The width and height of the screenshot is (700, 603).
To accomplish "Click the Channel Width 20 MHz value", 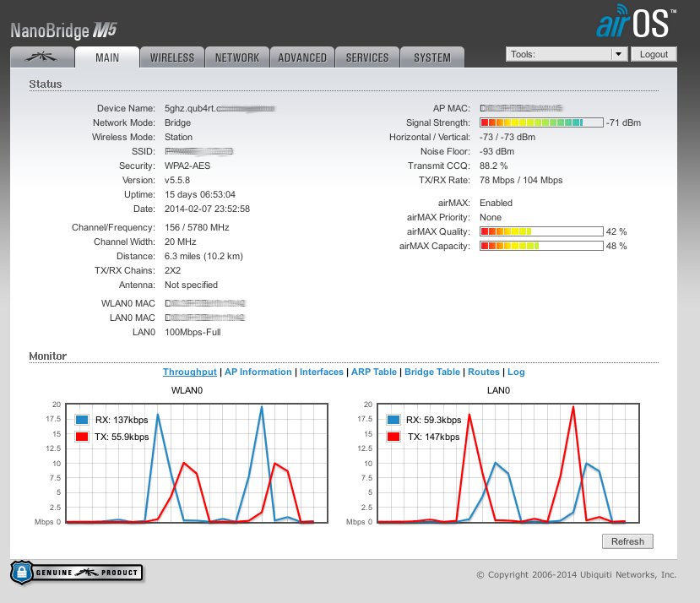I will click(181, 242).
